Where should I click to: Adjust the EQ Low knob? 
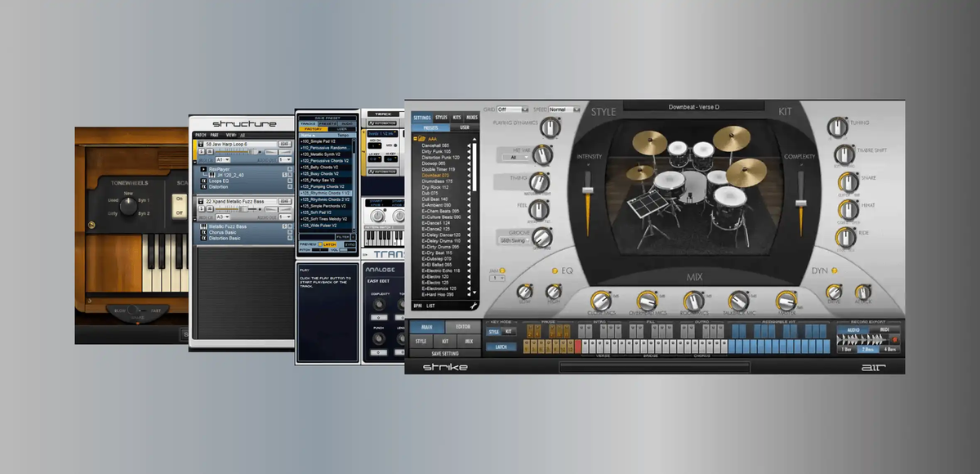pyautogui.click(x=523, y=292)
